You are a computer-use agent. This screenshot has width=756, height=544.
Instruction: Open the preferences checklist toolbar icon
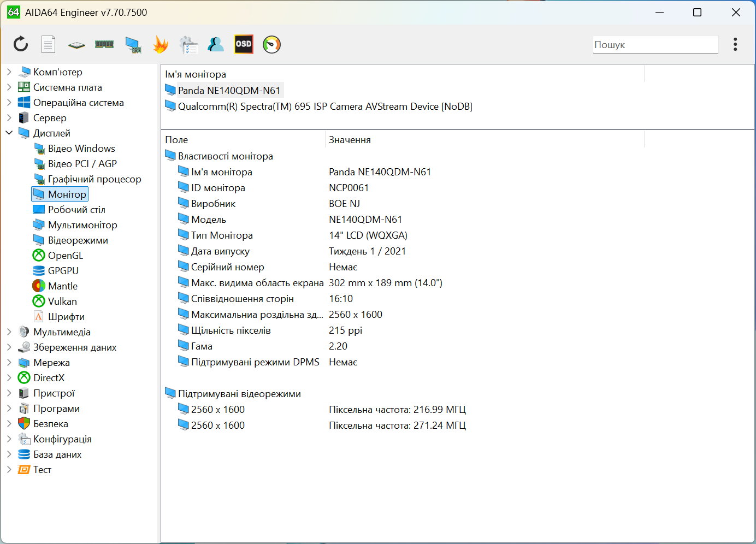[x=188, y=45]
